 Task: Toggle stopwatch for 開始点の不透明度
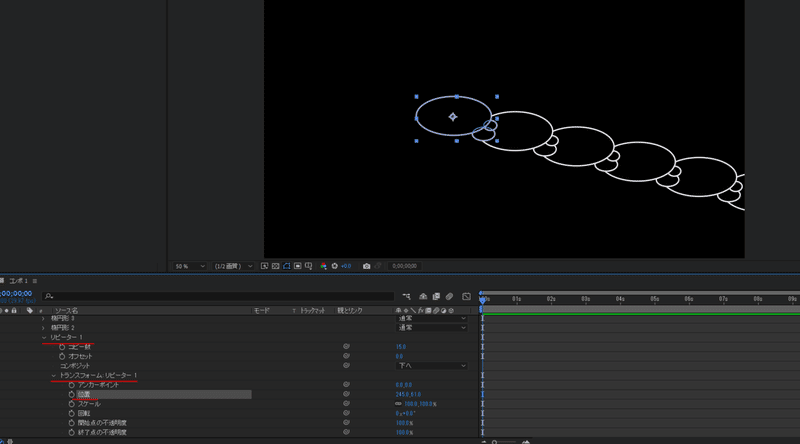click(71, 423)
